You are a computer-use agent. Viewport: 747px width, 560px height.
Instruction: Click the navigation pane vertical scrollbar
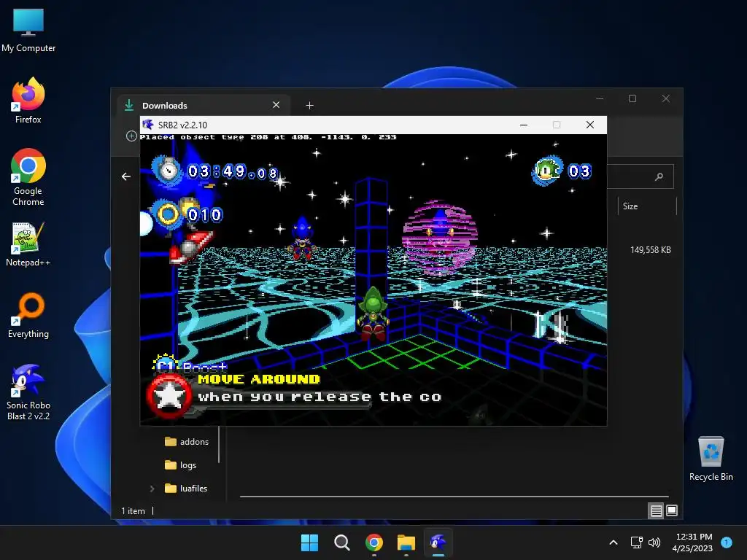coord(219,444)
